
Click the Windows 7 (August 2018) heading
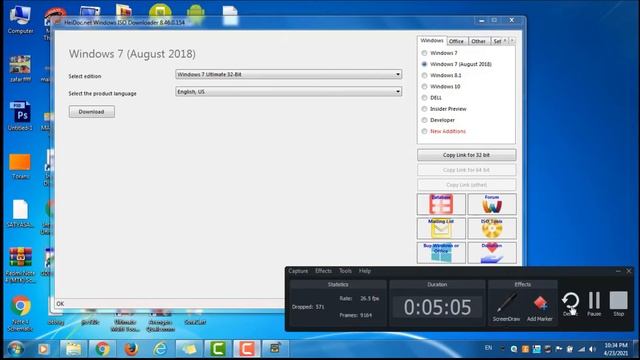click(132, 54)
